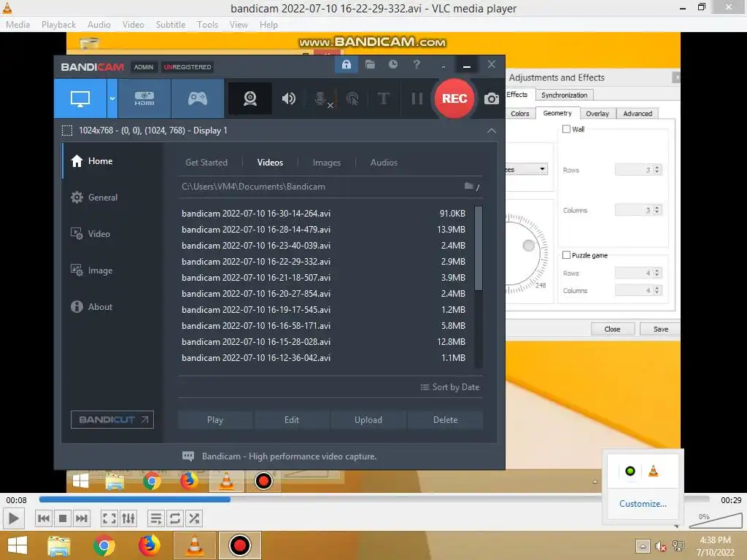The width and height of the screenshot is (747, 560).
Task: Enable Puzzle game checkbox
Action: [566, 255]
